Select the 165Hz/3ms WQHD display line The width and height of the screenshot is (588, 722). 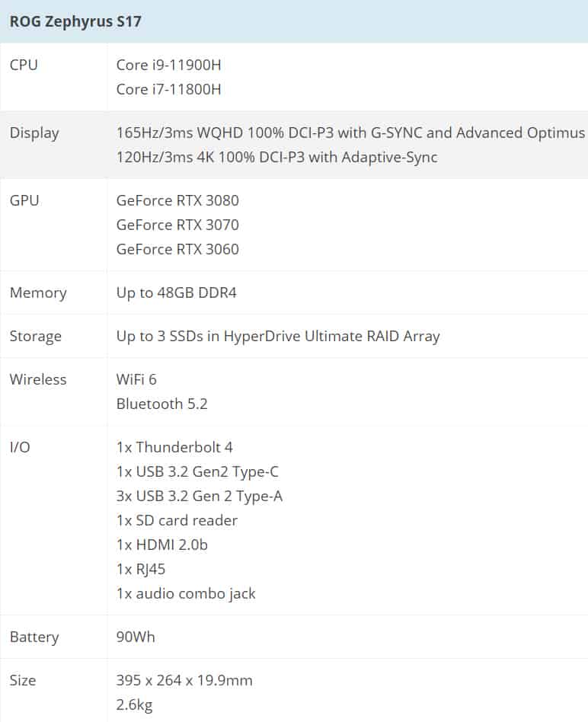point(350,133)
